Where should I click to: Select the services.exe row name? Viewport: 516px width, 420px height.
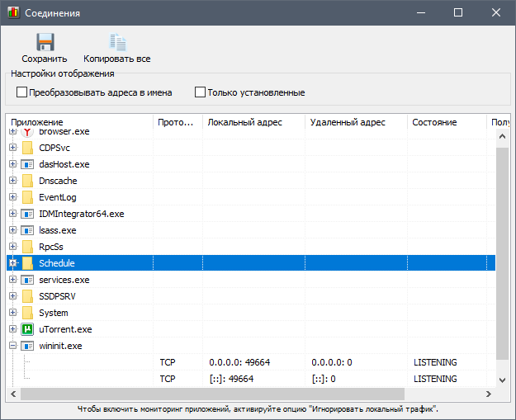pos(64,280)
